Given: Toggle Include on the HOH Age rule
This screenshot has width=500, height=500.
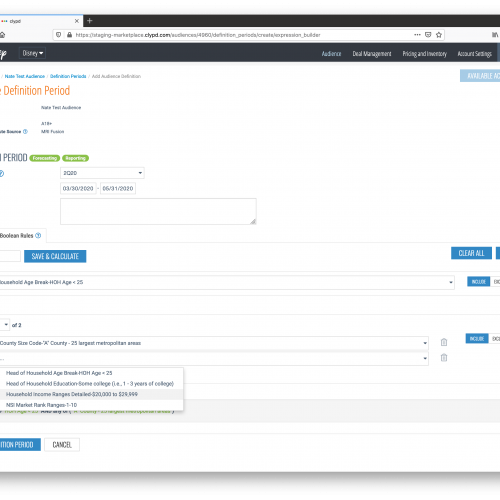Looking at the screenshot, I should [x=478, y=282].
